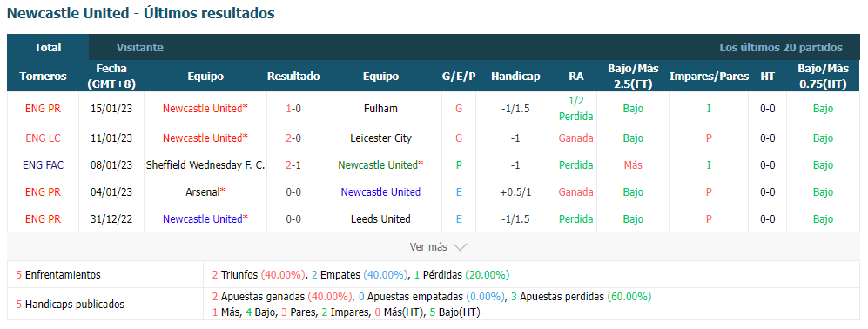Switch to the Visitante tab
Image resolution: width=868 pixels, height=329 pixels.
140,48
